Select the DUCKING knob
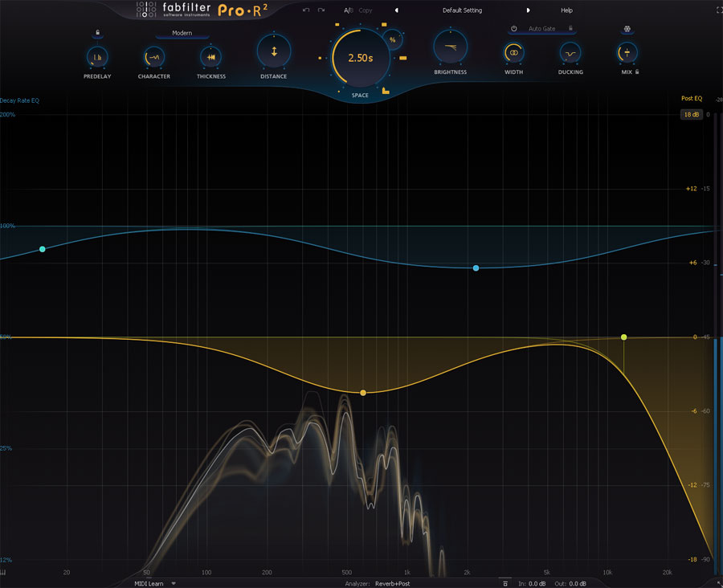This screenshot has width=723, height=588. click(570, 54)
